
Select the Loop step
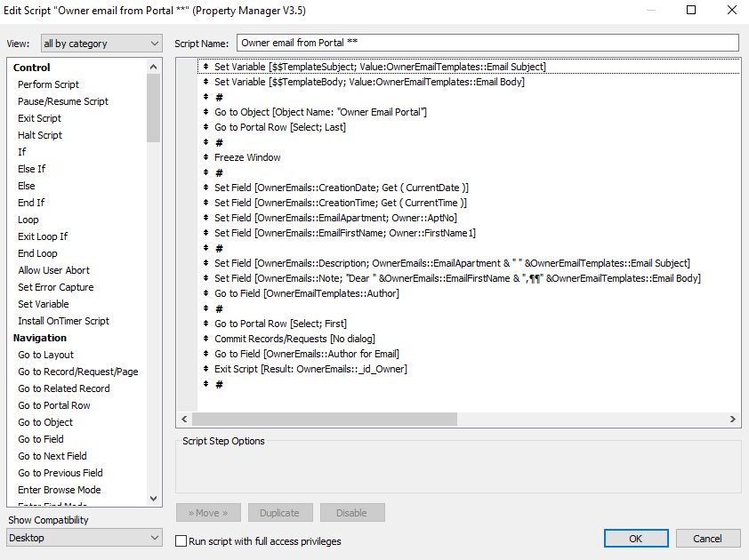click(x=28, y=220)
